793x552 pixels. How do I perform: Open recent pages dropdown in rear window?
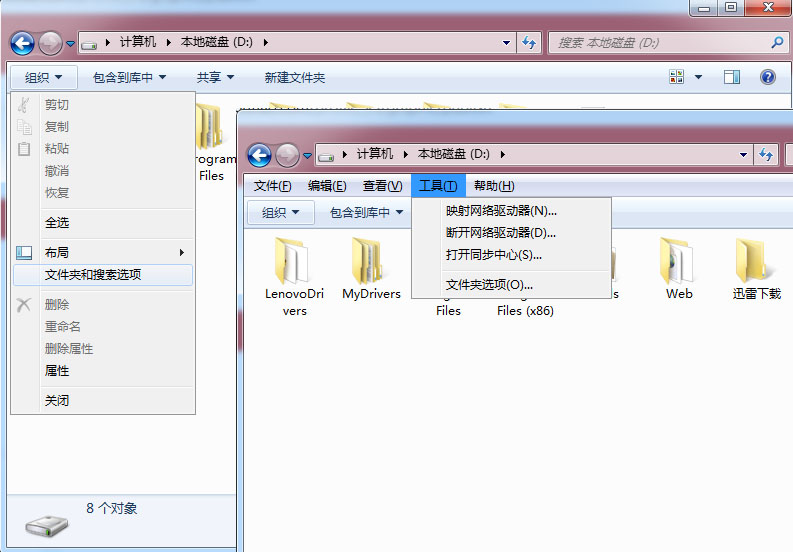point(70,44)
